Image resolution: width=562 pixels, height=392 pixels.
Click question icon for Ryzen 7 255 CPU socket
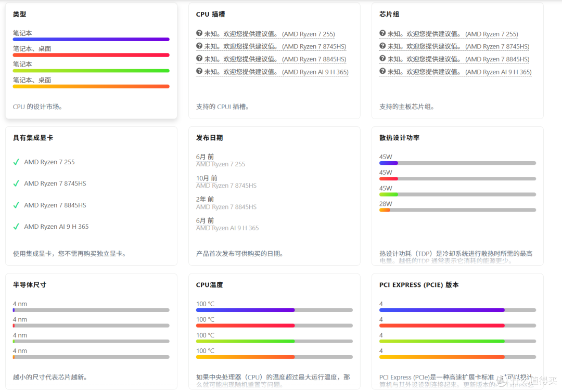coord(199,33)
